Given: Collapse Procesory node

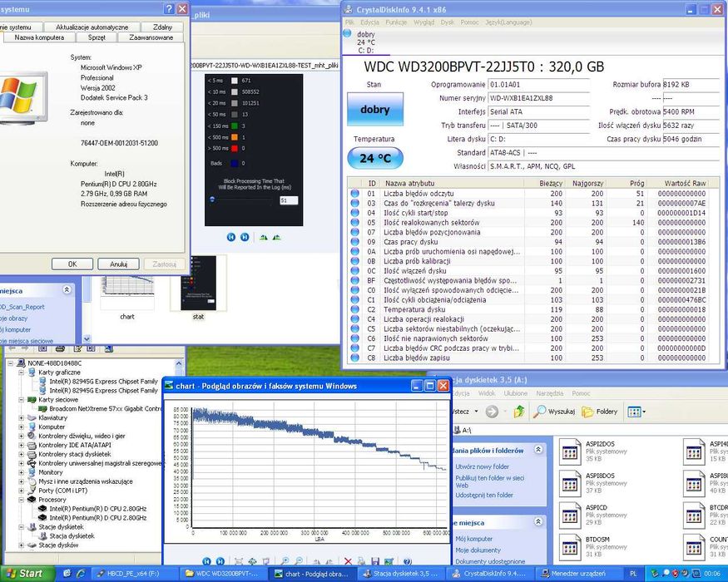Looking at the screenshot, I should pyautogui.click(x=22, y=500).
